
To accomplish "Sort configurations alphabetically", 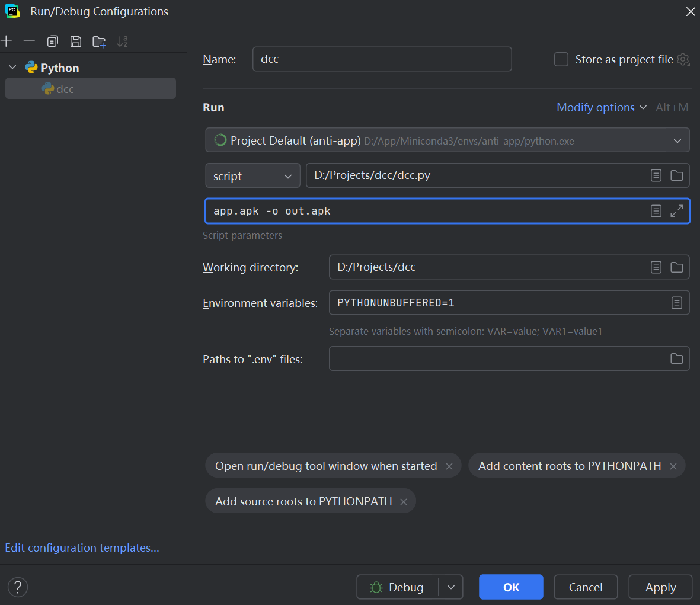I will [122, 41].
